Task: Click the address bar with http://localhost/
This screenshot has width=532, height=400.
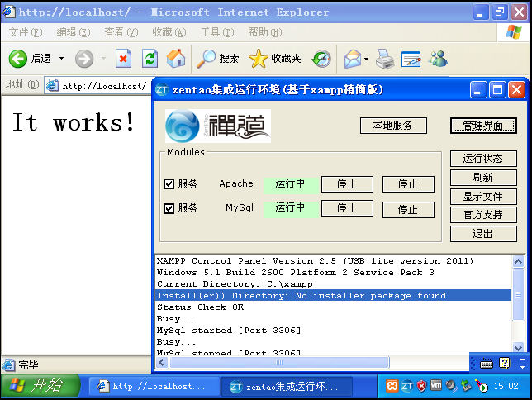Action: pyautogui.click(x=98, y=86)
